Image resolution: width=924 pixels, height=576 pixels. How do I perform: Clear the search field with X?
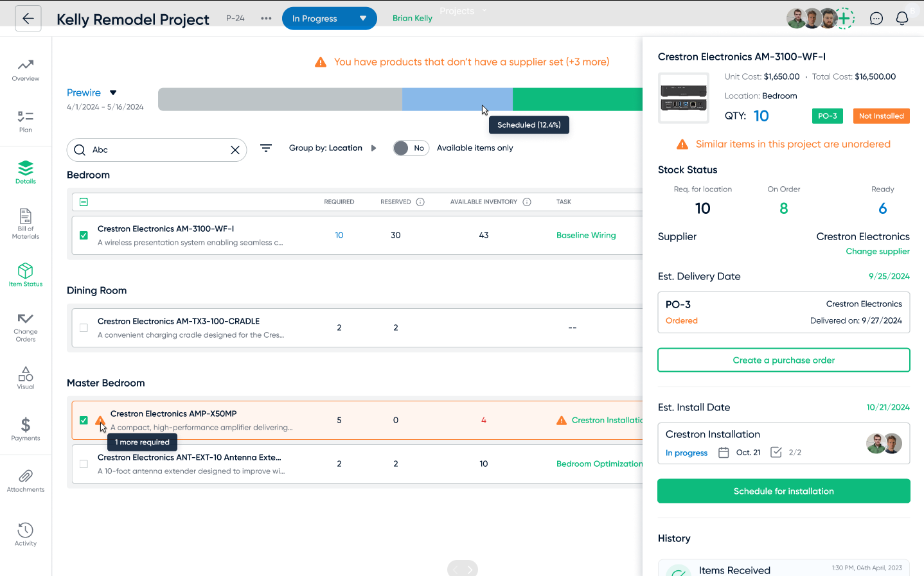[235, 150]
